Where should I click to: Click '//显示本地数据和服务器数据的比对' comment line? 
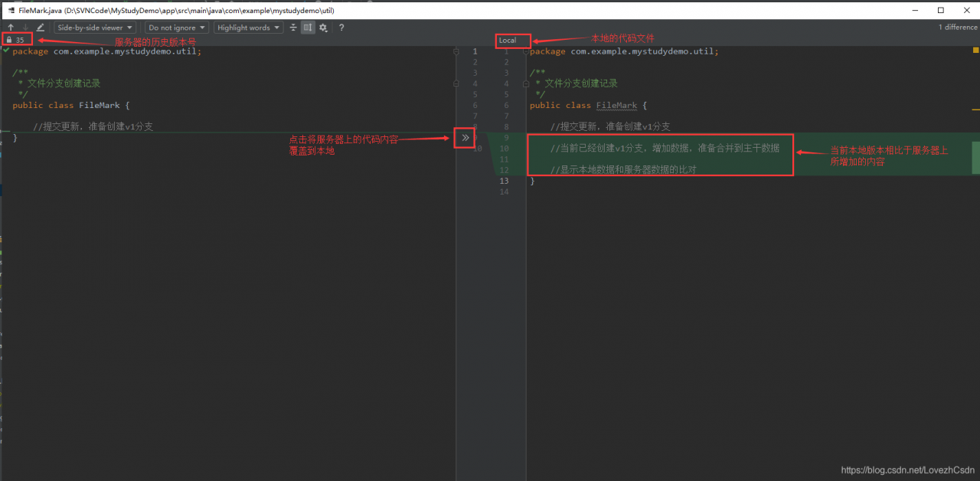click(623, 169)
